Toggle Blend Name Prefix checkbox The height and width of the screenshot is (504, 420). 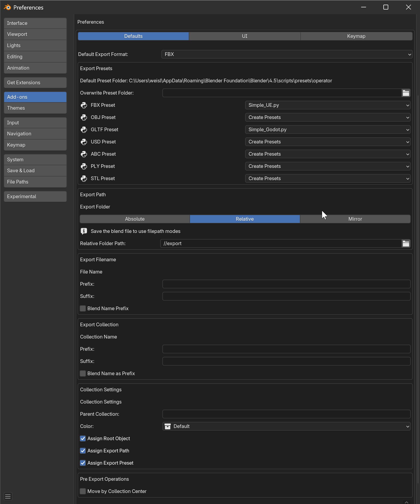pyautogui.click(x=83, y=308)
